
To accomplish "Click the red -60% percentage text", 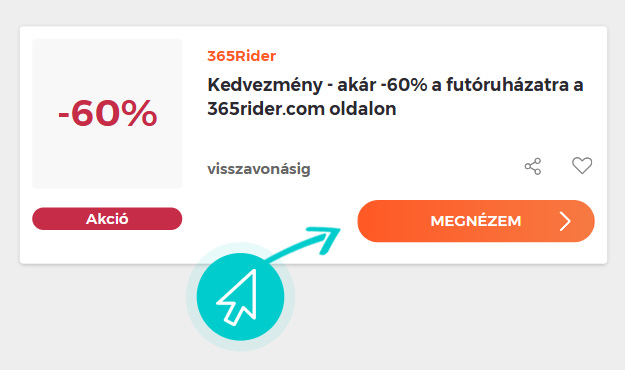I will coord(107,114).
